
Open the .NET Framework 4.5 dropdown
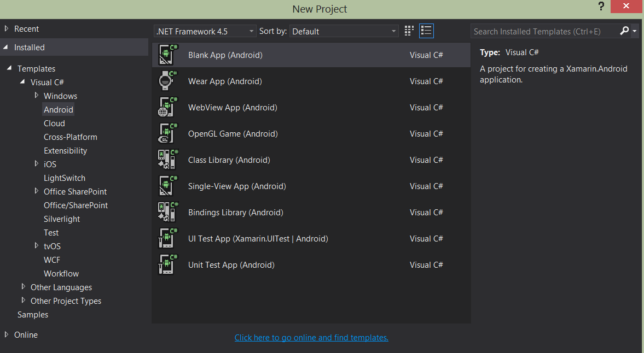(x=205, y=31)
